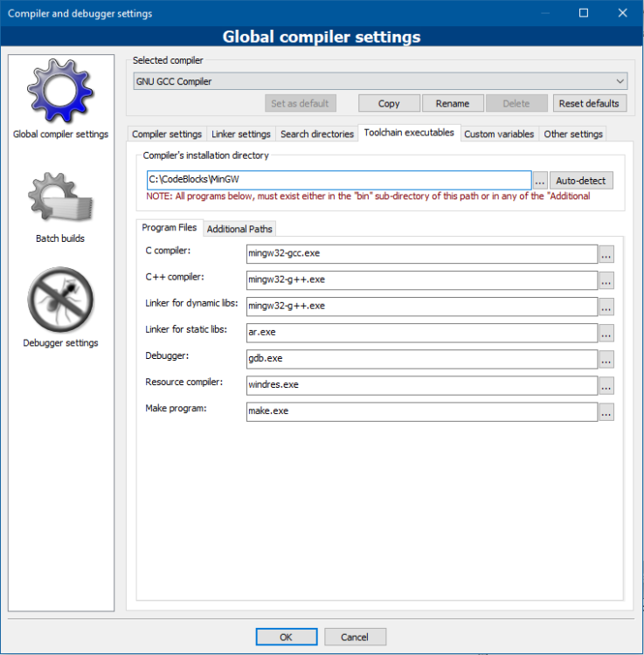Browse for Resource compiler executable
The height and width of the screenshot is (655, 644).
(606, 385)
